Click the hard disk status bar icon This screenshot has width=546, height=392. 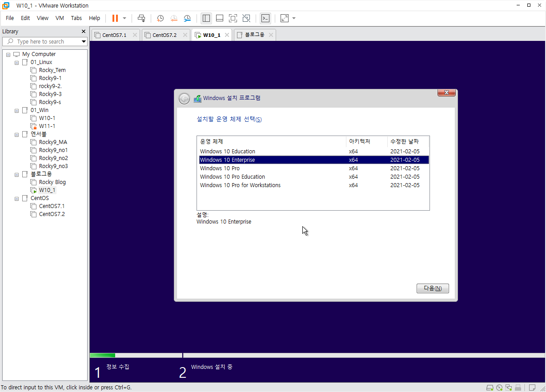490,388
